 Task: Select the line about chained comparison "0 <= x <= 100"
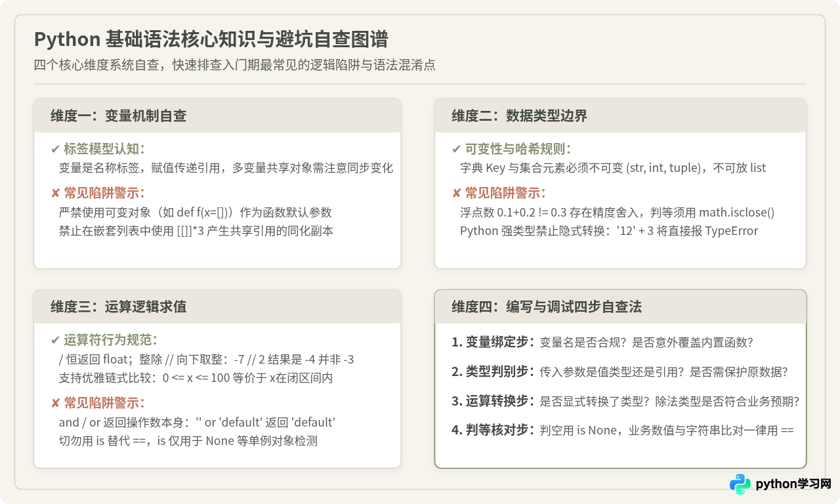[x=196, y=378]
